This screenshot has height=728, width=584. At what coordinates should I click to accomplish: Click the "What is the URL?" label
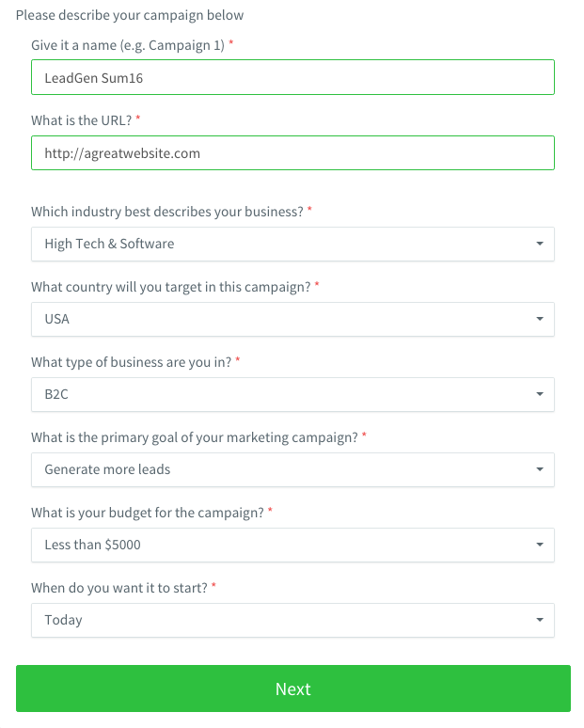click(x=82, y=120)
